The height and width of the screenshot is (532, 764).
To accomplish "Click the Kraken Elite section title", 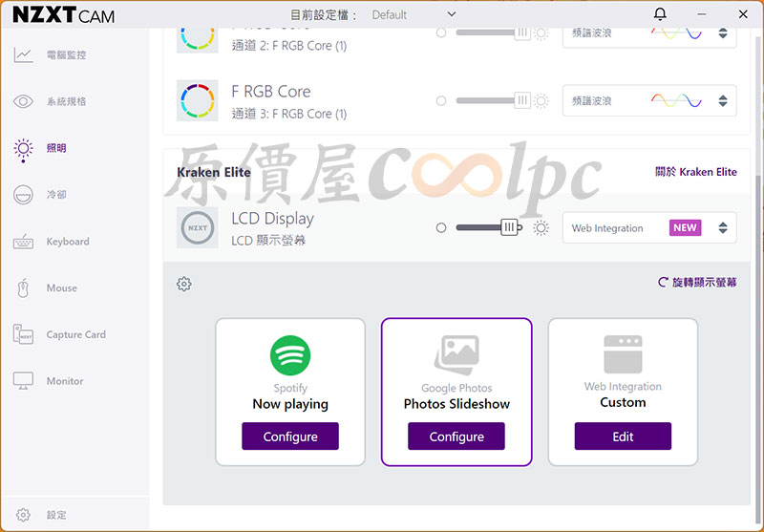I will pos(214,173).
